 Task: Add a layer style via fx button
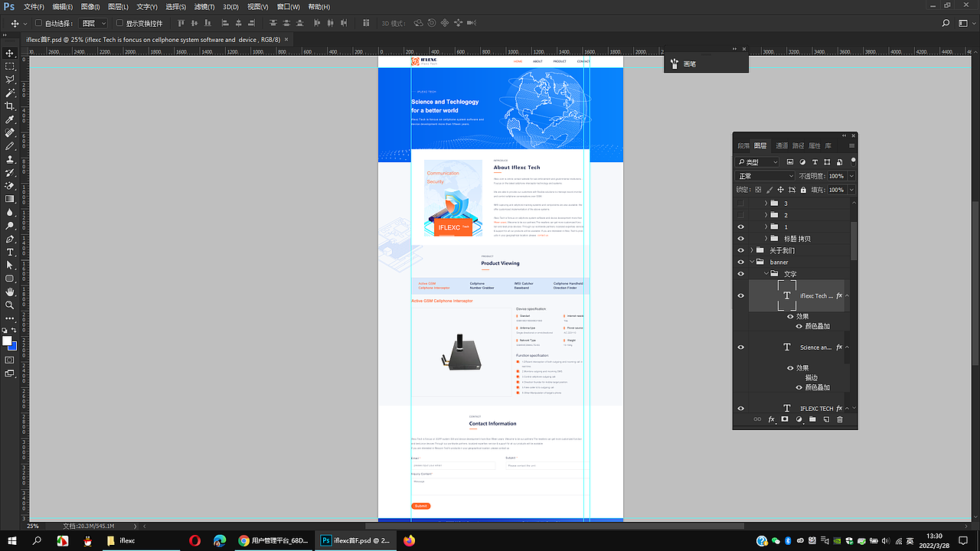[771, 419]
